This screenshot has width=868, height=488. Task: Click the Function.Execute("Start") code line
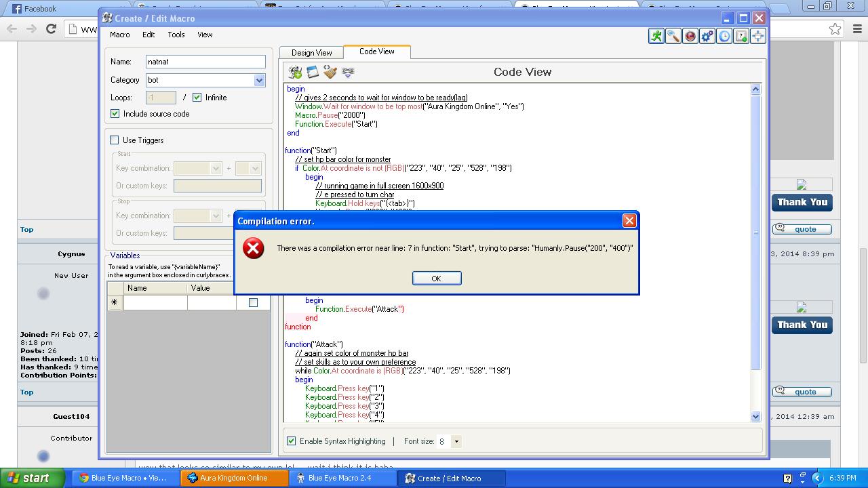click(336, 124)
